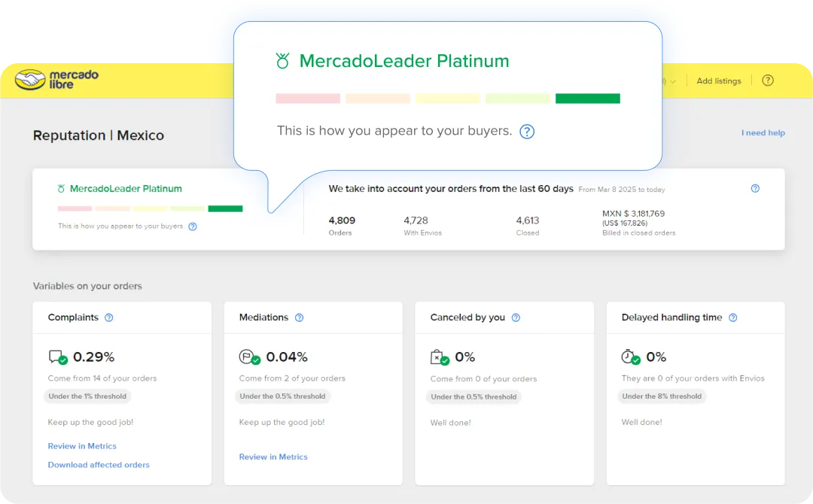813x504 pixels.
Task: Click the Mercado Libre handshake logo
Action: (31, 80)
